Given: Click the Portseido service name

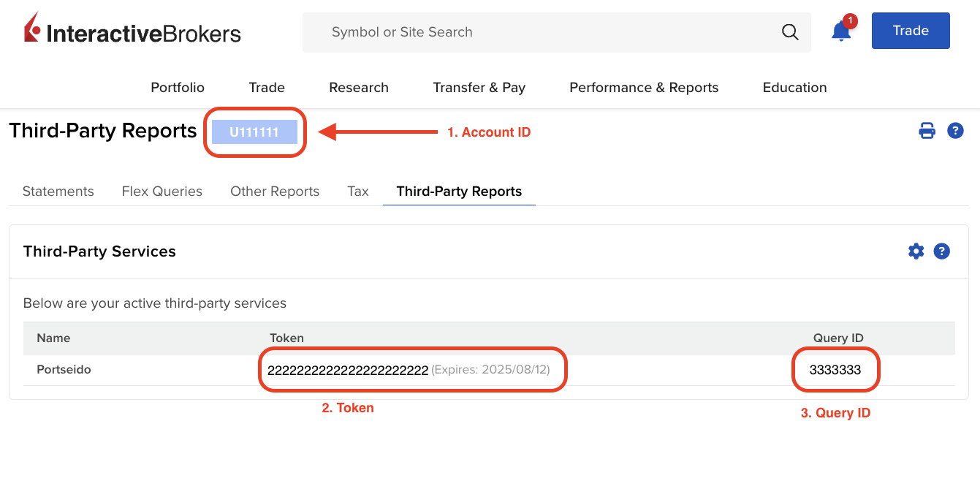Looking at the screenshot, I should (64, 370).
